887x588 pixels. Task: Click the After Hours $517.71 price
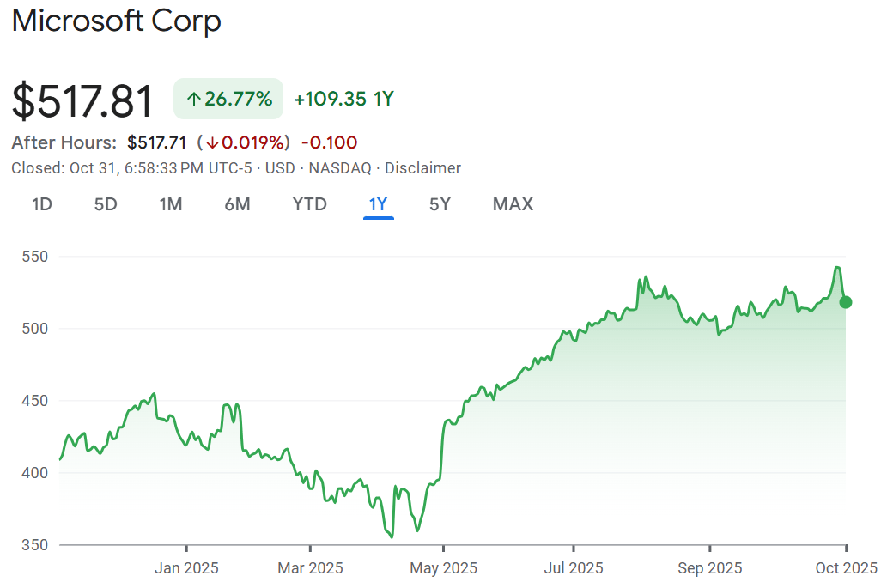[x=156, y=142]
